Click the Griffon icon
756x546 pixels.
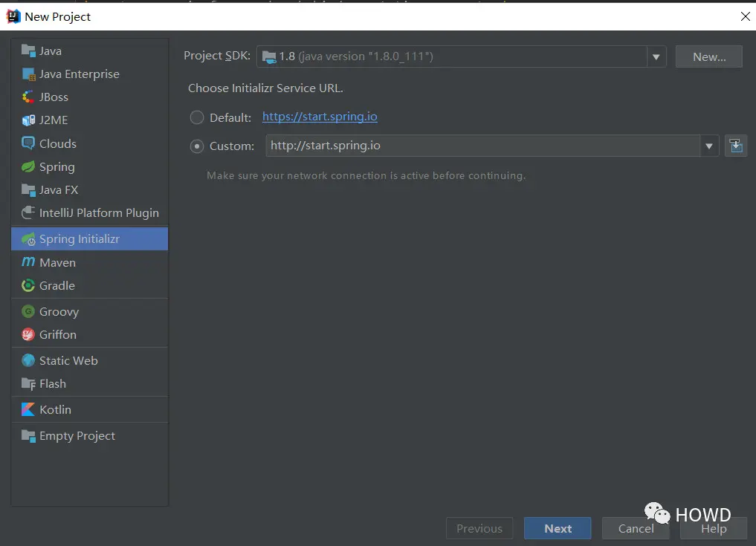click(x=28, y=334)
